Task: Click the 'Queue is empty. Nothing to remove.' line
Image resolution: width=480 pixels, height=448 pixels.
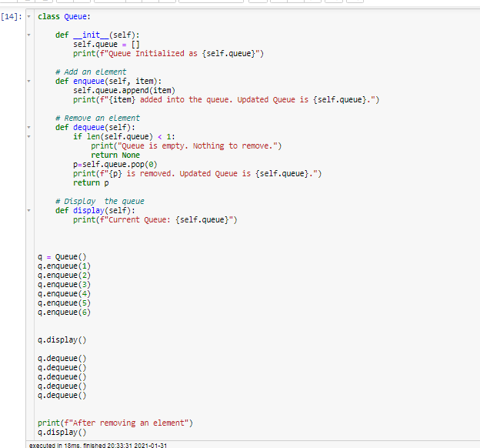Action: (x=186, y=145)
